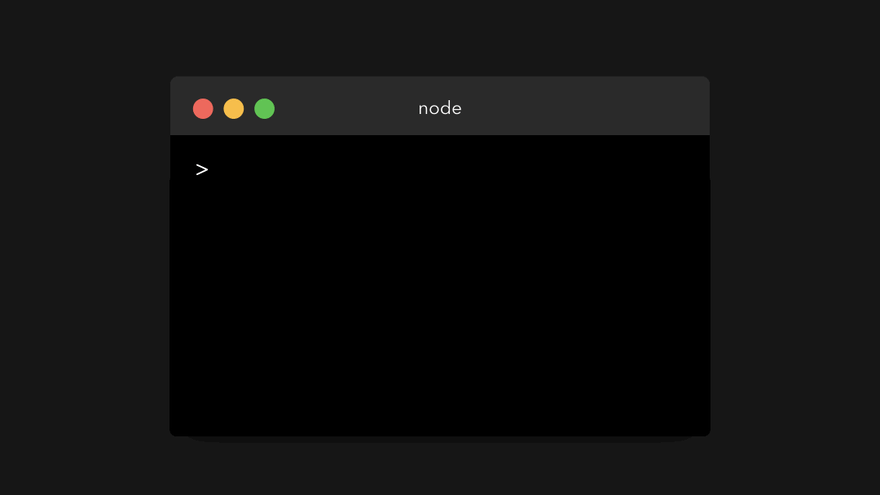Close the node window with red button
This screenshot has width=880, height=495.
coord(203,108)
